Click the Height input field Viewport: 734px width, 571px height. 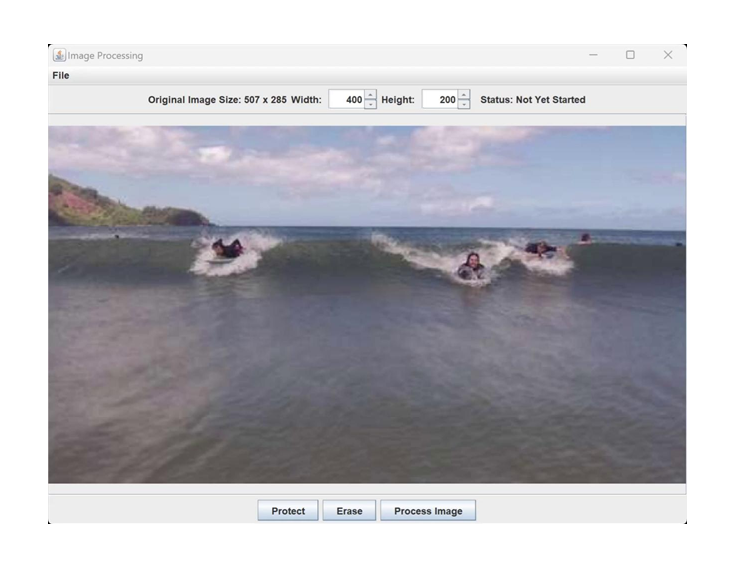[x=439, y=100]
